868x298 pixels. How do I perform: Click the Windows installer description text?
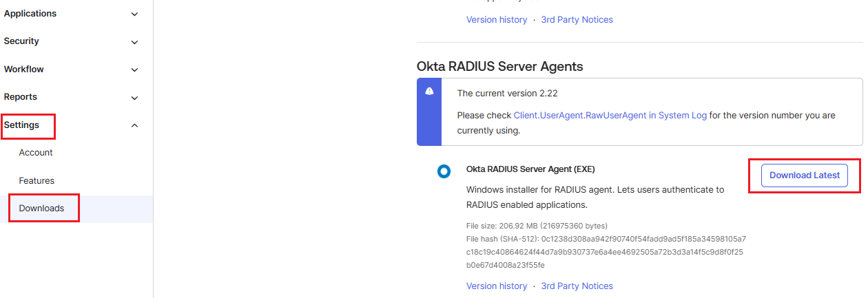(x=595, y=197)
